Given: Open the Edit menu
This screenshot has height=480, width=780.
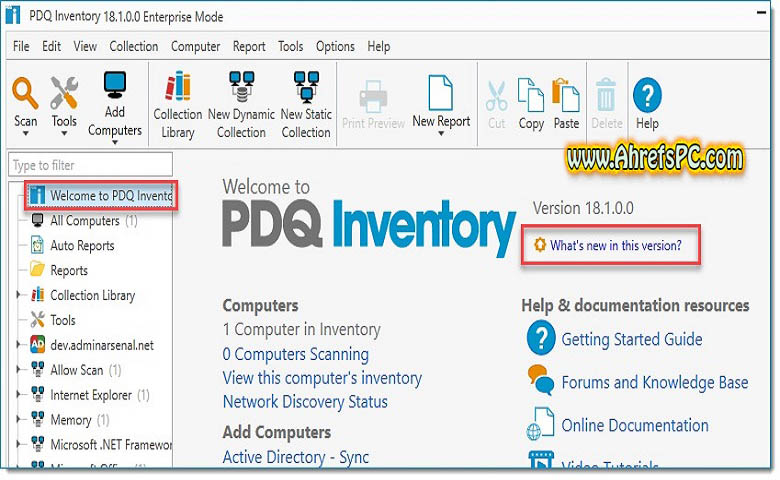Looking at the screenshot, I should coord(51,46).
